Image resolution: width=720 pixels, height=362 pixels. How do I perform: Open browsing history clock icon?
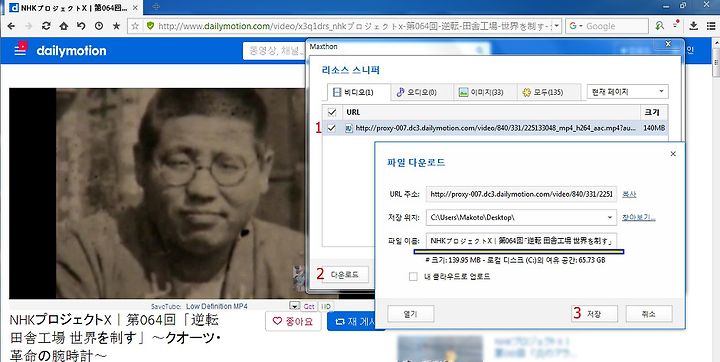[99, 26]
